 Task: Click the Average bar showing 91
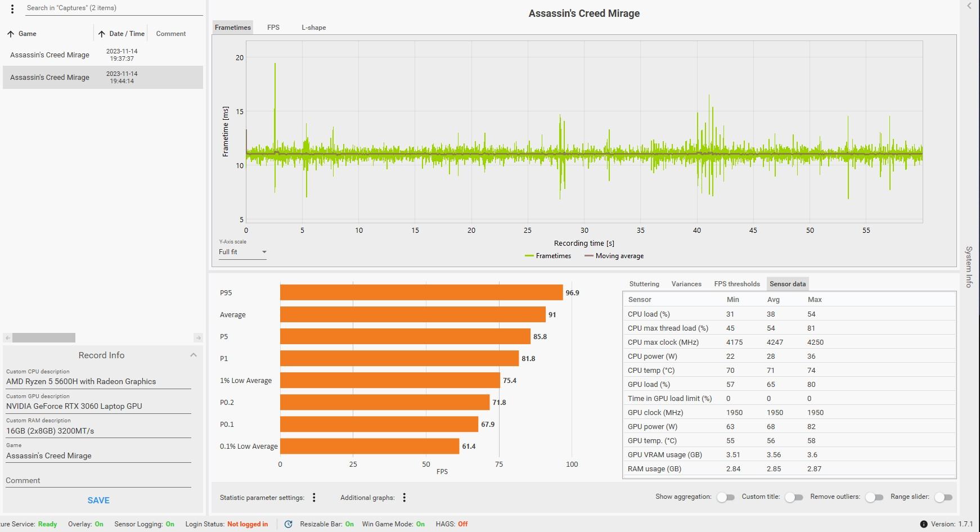pos(413,314)
